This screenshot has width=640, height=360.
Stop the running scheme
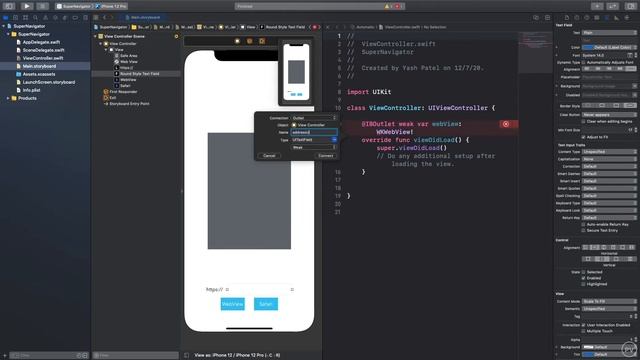click(x=42, y=6)
